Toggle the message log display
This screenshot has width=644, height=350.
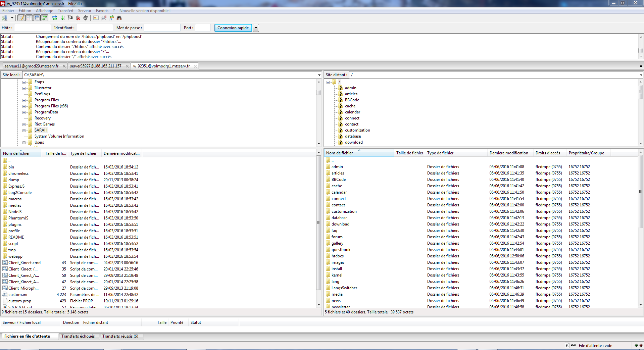[21, 18]
